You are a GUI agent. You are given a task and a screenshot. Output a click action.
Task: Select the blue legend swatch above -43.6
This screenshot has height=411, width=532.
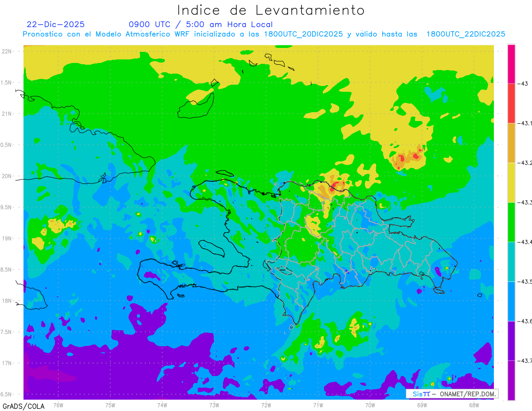(511, 301)
